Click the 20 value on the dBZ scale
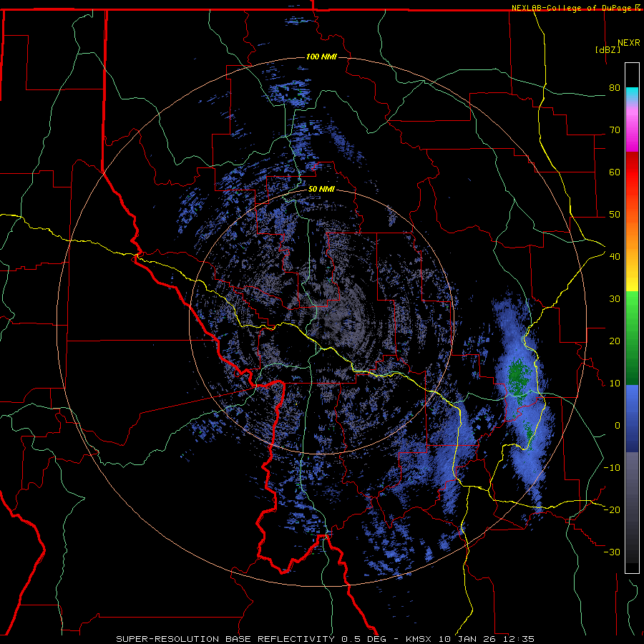The height and width of the screenshot is (644, 644). tap(615, 341)
